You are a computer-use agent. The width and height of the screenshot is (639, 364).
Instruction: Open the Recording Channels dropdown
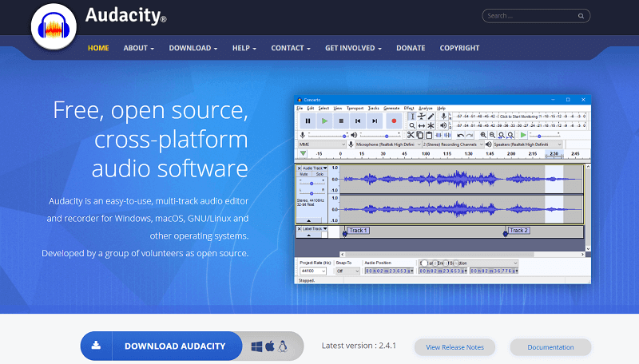(453, 144)
